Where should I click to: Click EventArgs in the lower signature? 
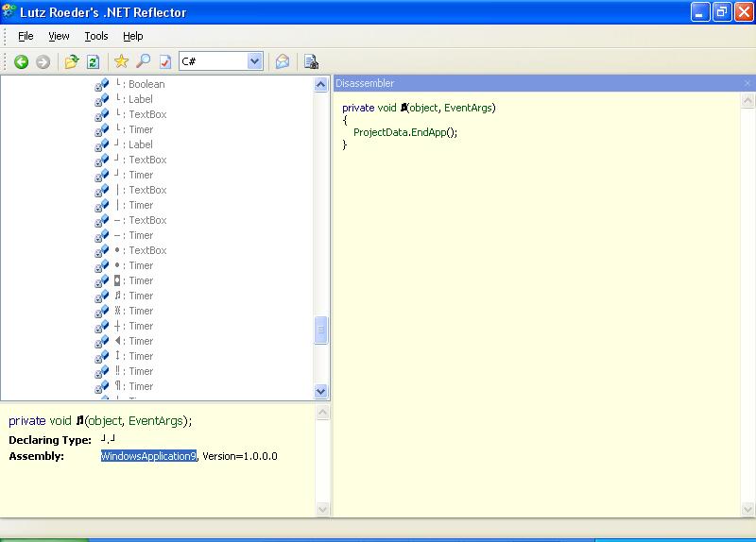[156, 421]
